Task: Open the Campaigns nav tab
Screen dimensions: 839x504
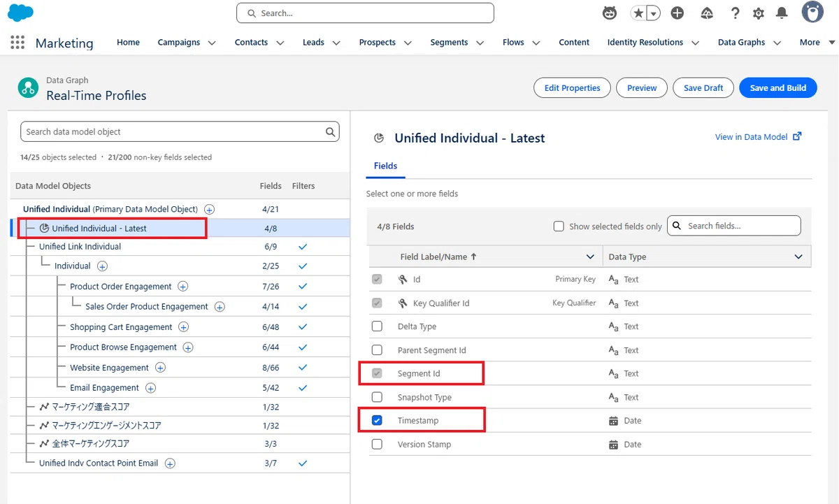Action: 179,42
